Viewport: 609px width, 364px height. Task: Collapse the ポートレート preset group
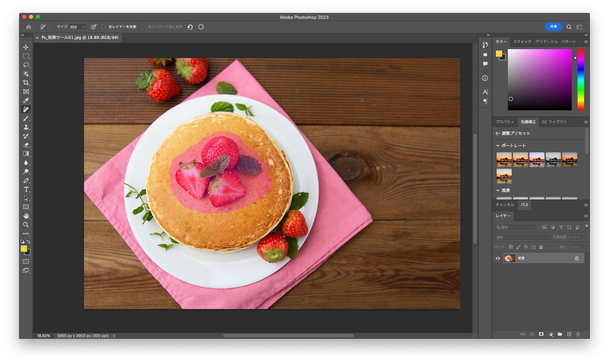[x=498, y=145]
